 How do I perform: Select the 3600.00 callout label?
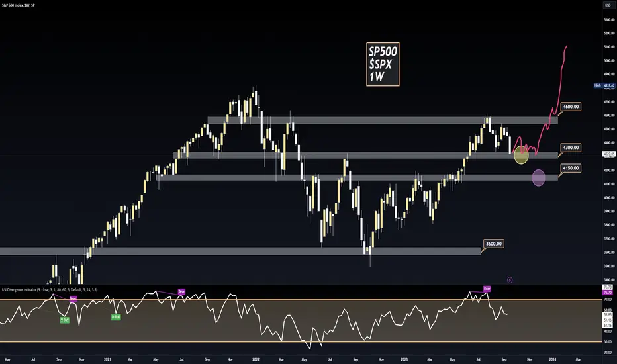click(493, 244)
